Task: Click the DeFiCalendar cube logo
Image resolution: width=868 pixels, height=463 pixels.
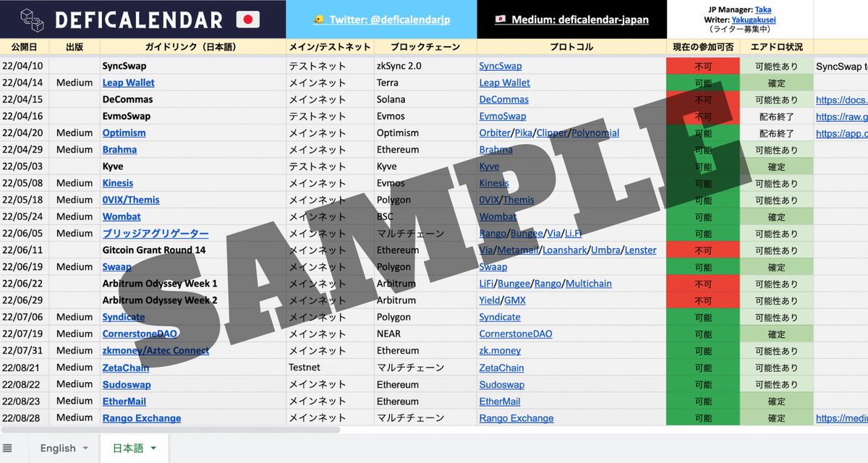Action: coord(31,20)
